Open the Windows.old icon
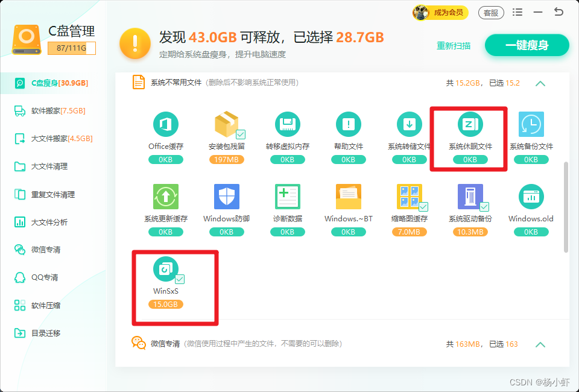The width and height of the screenshot is (579, 392). click(531, 197)
